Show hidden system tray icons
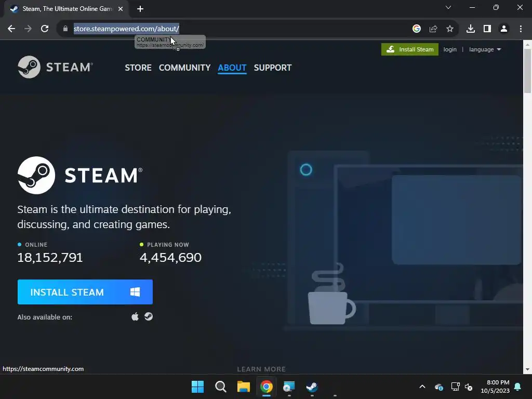Image resolution: width=532 pixels, height=399 pixels. (422, 387)
